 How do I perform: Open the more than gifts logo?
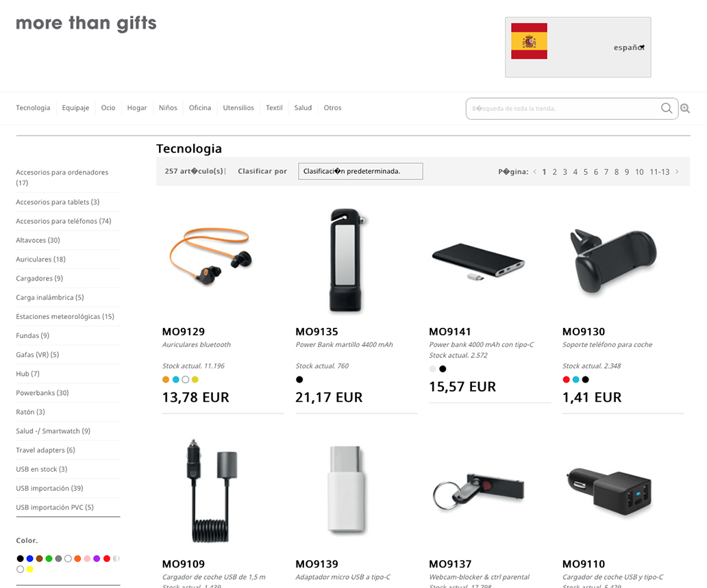point(86,23)
